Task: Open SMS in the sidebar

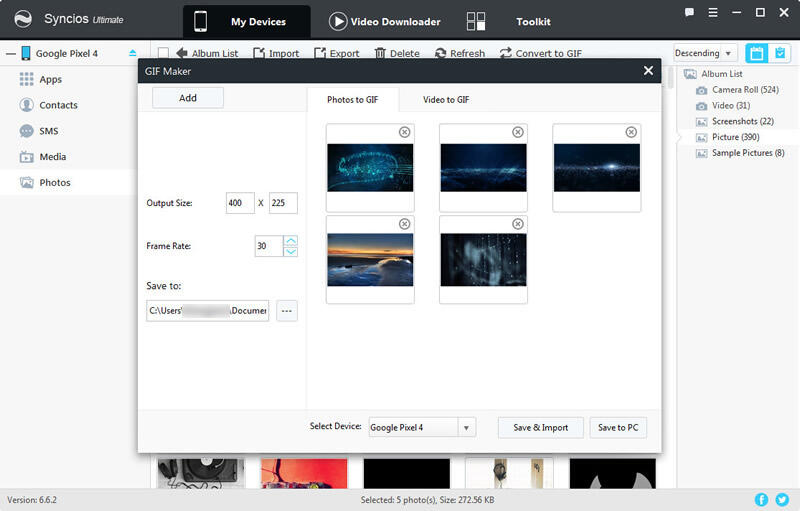Action: tap(39, 131)
